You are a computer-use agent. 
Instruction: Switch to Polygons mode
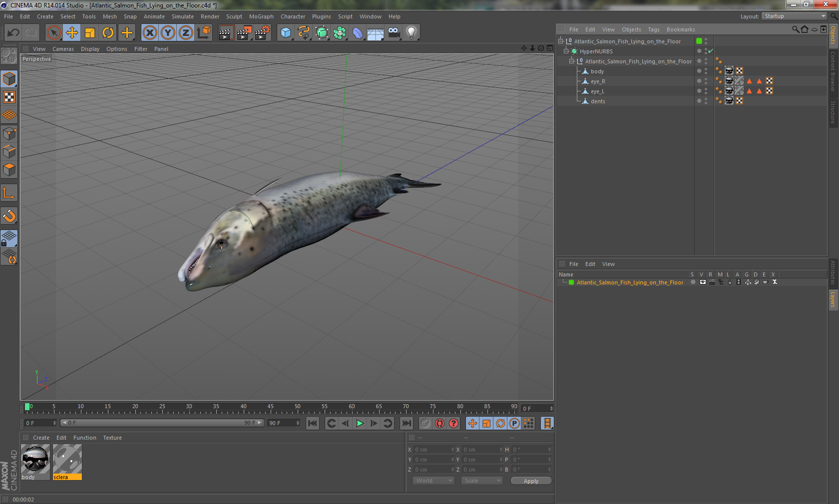pos(9,170)
